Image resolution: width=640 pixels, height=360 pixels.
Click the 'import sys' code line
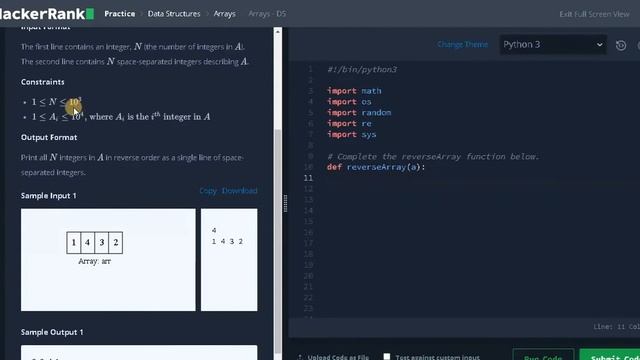coord(351,134)
